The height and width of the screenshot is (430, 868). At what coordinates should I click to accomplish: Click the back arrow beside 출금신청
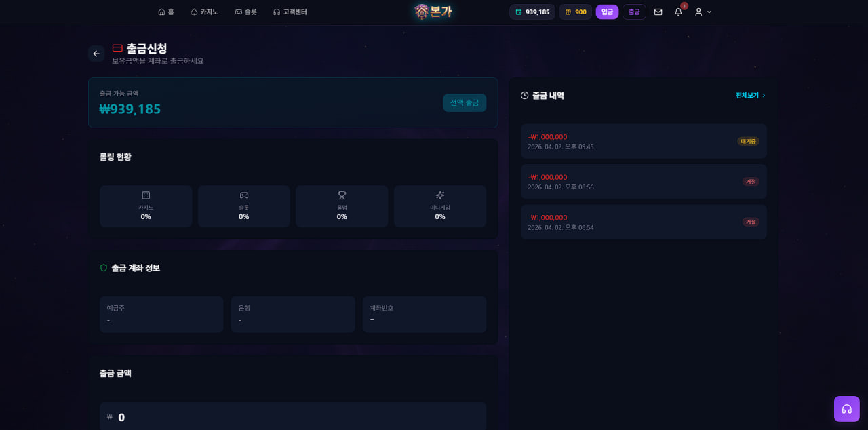[x=96, y=54]
